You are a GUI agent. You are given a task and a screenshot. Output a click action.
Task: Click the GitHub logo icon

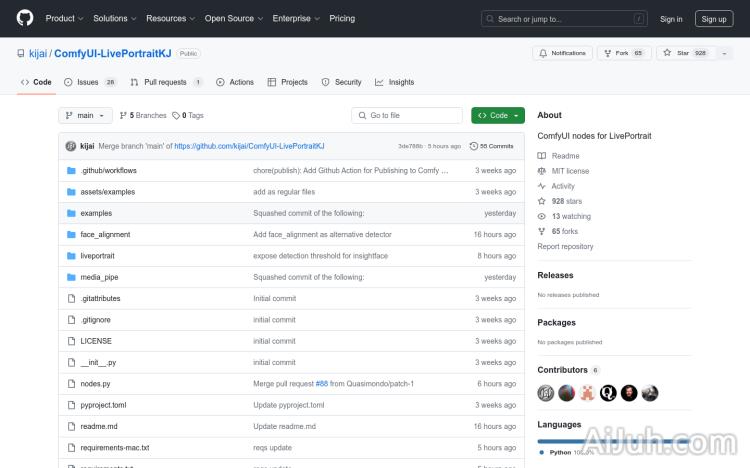[25, 18]
